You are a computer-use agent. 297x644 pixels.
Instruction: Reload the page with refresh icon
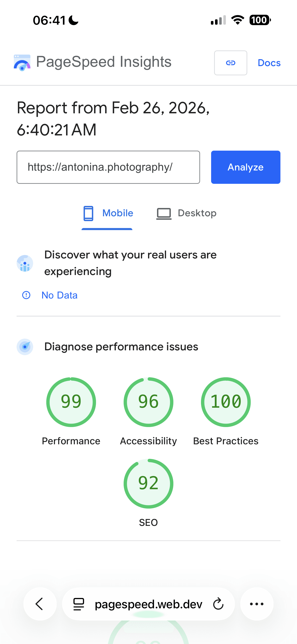[218, 604]
